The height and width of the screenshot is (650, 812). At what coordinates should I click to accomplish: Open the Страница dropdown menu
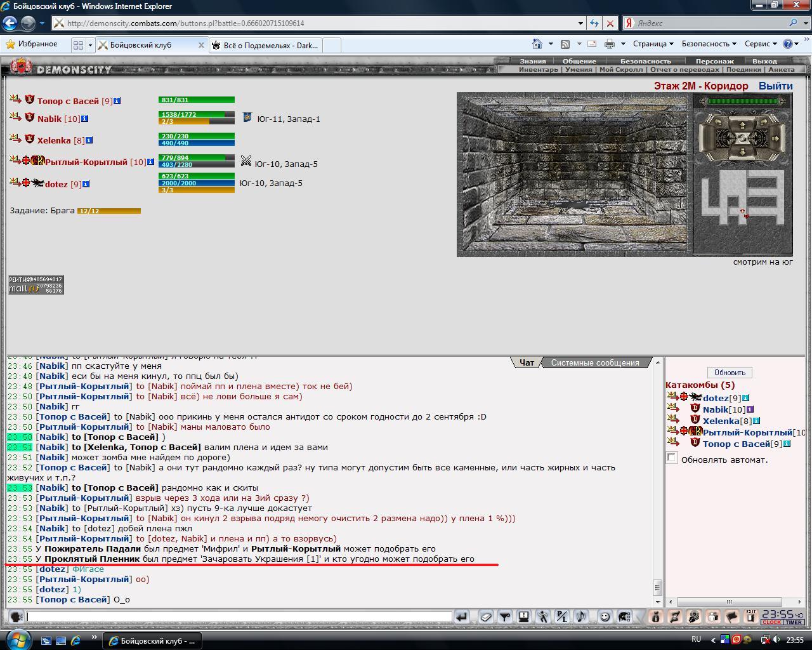point(653,44)
